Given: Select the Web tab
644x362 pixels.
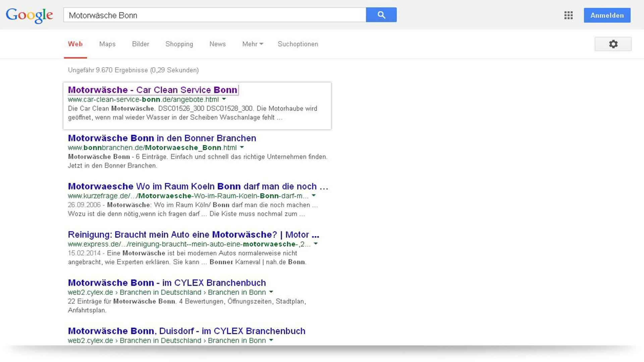Looking at the screenshot, I should [x=75, y=44].
